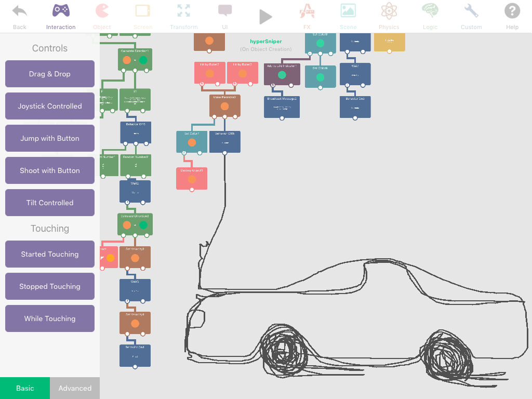Viewport: 532px width, 399px height.
Task: Choose the Started Touching behavior
Action: click(50, 254)
